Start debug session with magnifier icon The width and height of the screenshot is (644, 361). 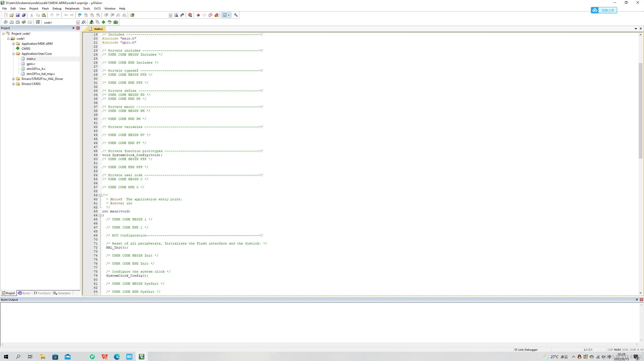pyautogui.click(x=190, y=15)
